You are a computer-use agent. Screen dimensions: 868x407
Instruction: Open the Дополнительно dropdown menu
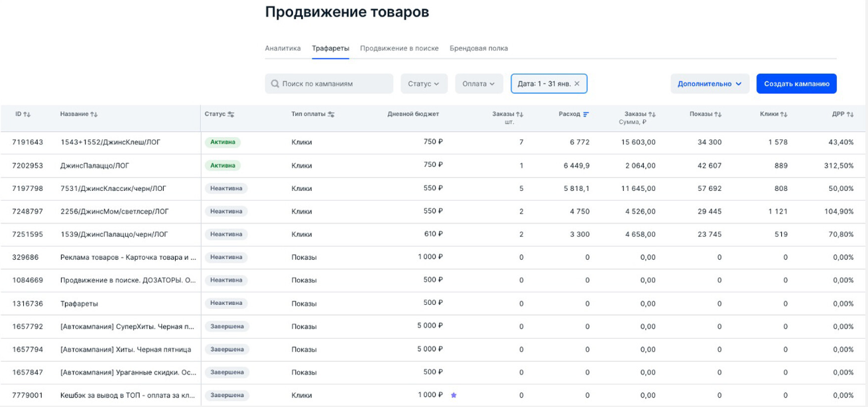click(x=710, y=84)
